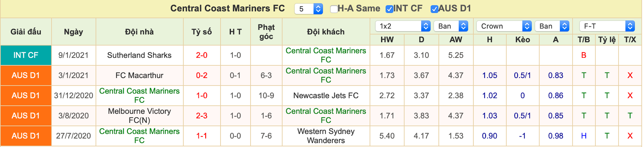Screen dimensions: 644x147
Task: Open the 0-2 score against FC Macarthur
Action: click(202, 75)
